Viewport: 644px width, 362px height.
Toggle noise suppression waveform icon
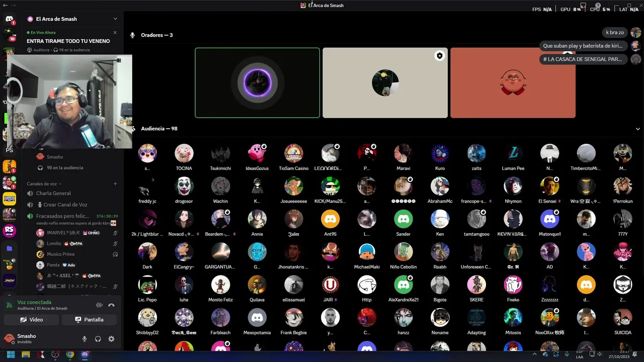(x=99, y=305)
